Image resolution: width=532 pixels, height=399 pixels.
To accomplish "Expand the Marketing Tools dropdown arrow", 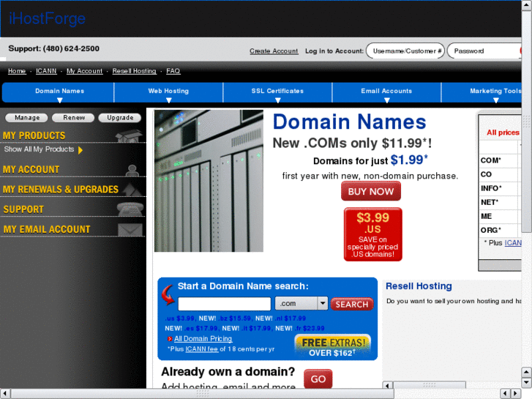I will click(495, 100).
